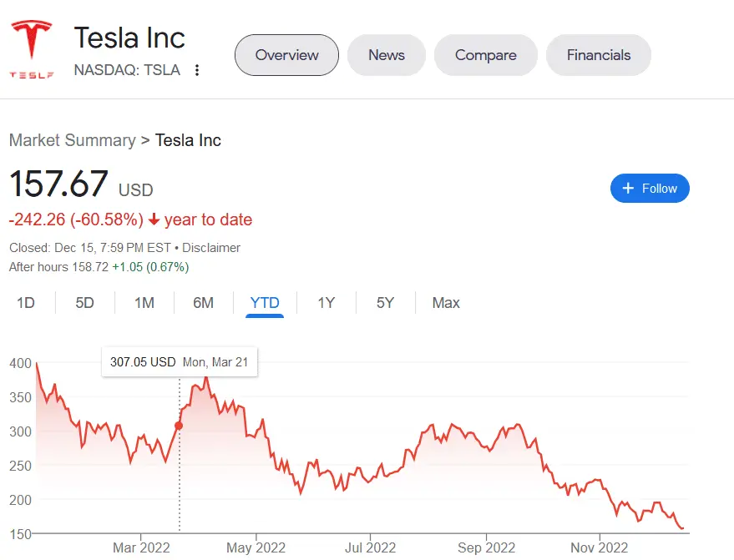The image size is (734, 560).
Task: Open the News tab
Action: click(x=387, y=55)
